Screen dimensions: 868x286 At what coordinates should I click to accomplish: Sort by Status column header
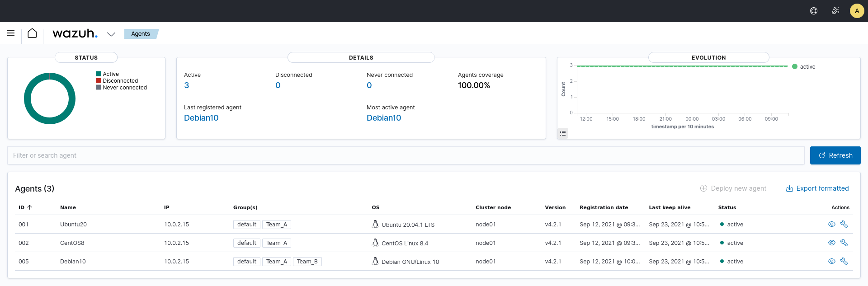(727, 207)
